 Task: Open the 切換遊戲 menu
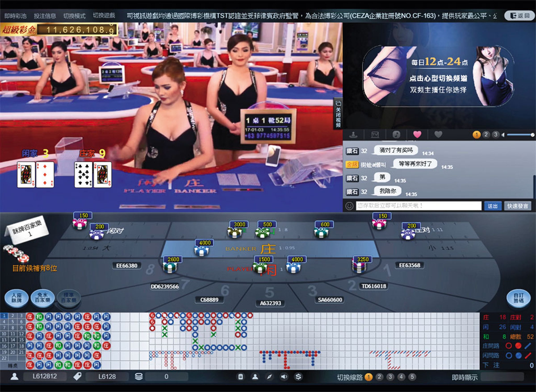(104, 16)
